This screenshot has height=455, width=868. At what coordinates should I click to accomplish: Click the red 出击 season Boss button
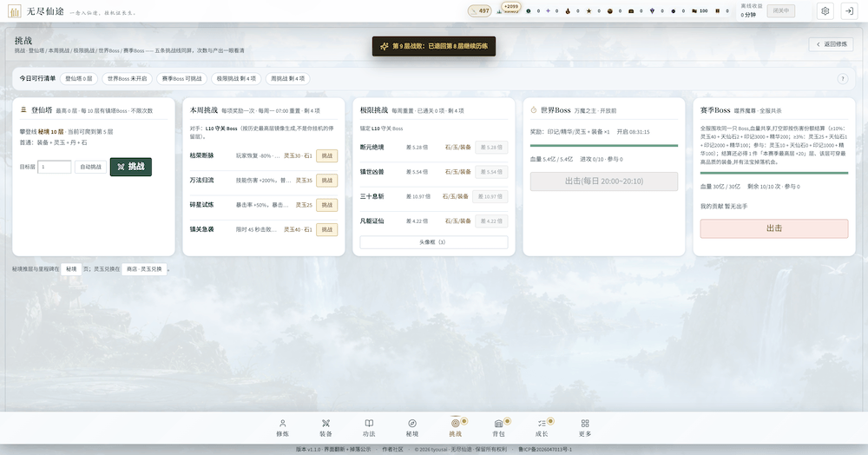[x=774, y=228]
